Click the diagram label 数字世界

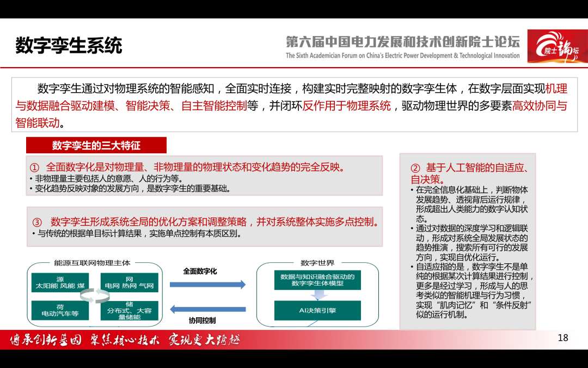(317, 263)
